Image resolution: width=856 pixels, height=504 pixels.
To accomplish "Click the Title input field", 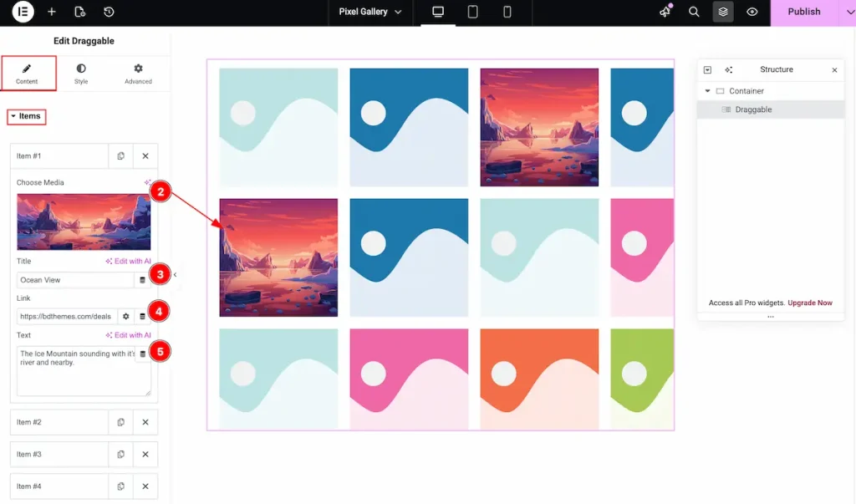I will 75,280.
